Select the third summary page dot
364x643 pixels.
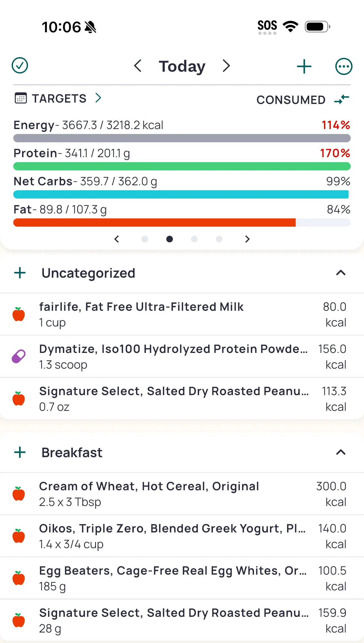pyautogui.click(x=194, y=239)
